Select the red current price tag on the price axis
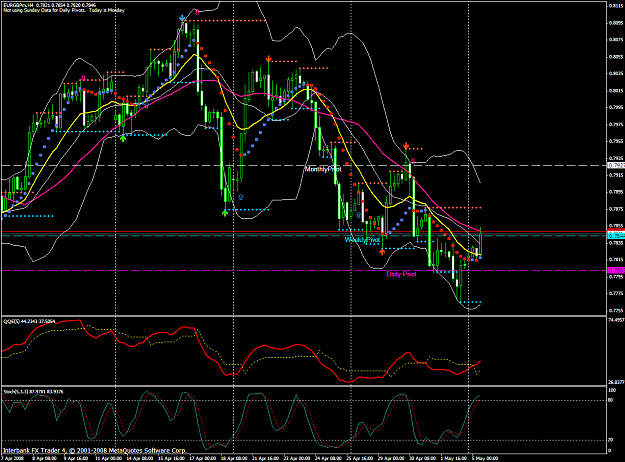Image resolution: width=625 pixels, height=462 pixels. 616,231
